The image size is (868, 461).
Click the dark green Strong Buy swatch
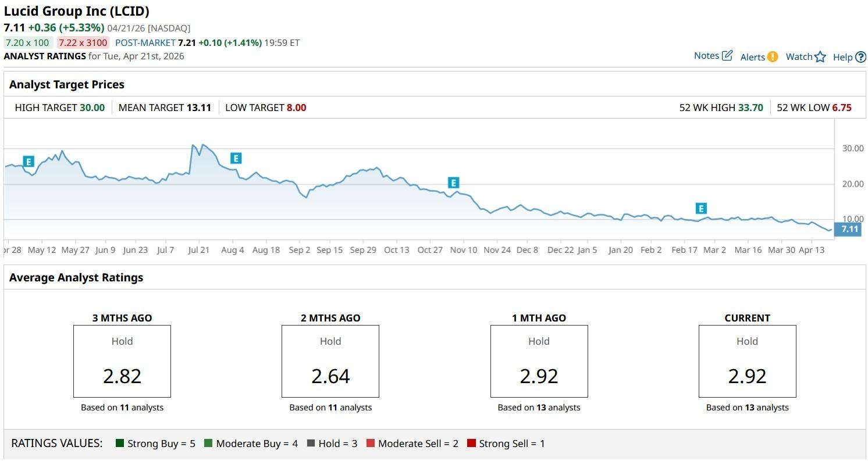click(120, 444)
